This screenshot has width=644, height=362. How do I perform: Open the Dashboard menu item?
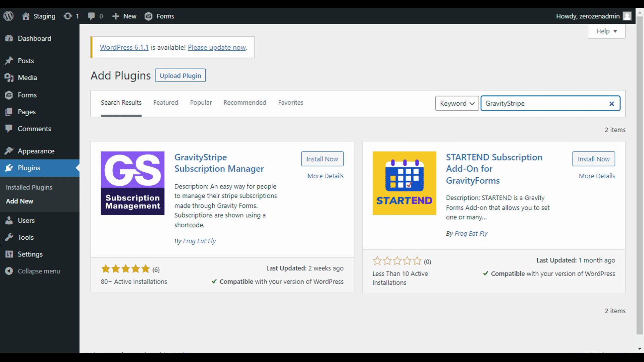click(35, 39)
